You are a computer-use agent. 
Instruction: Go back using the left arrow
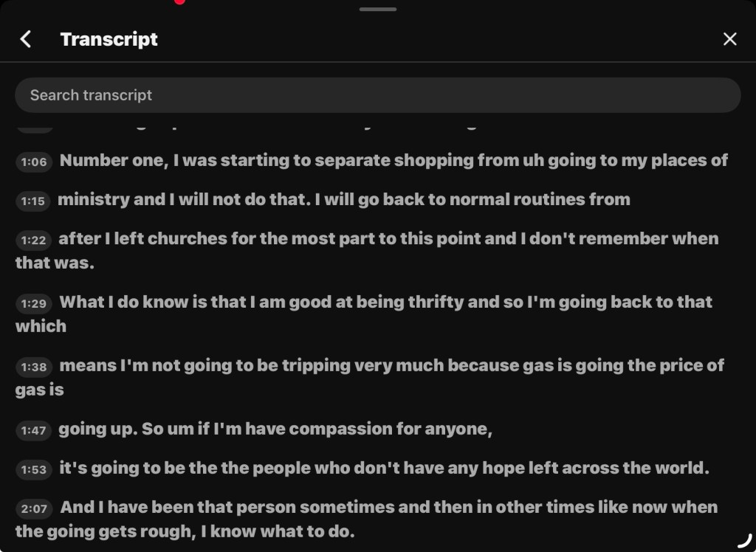point(26,39)
